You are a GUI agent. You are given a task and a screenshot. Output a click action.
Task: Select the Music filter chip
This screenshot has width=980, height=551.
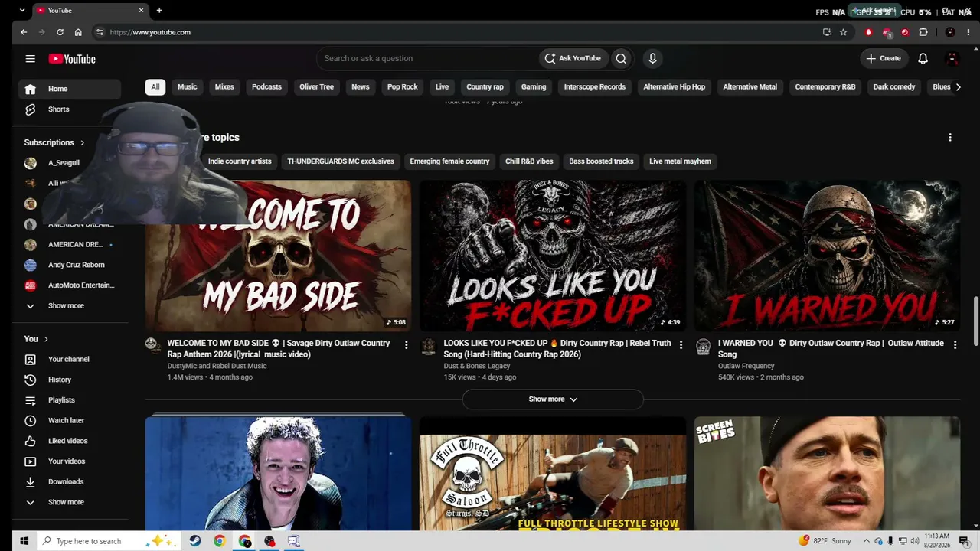[x=188, y=87]
